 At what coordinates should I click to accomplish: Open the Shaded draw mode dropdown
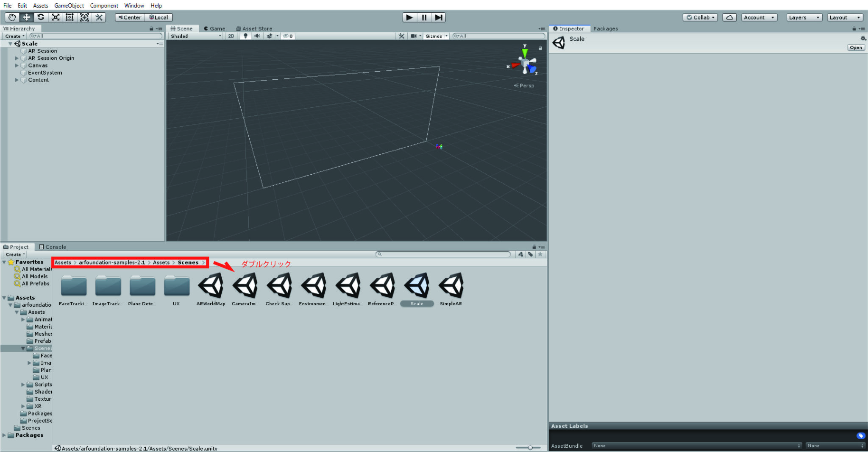point(195,36)
